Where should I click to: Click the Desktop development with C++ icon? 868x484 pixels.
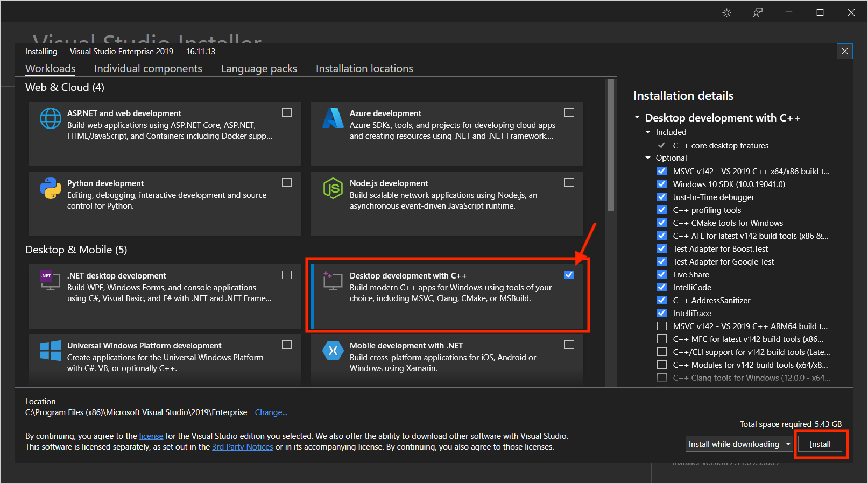click(x=333, y=280)
